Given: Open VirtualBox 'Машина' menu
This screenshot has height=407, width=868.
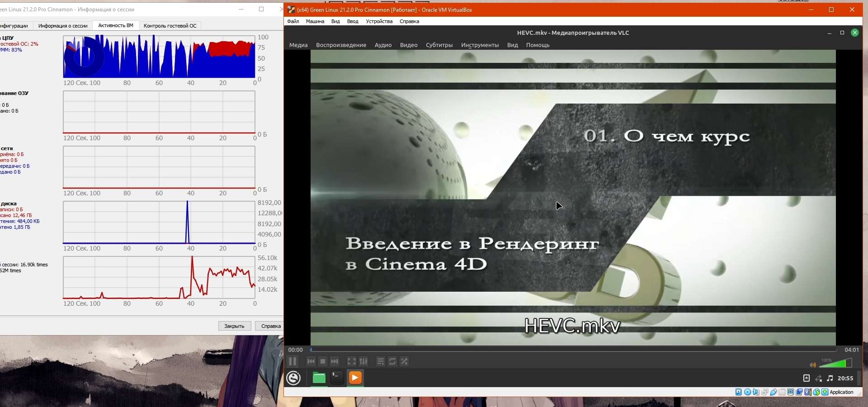Looking at the screenshot, I should [x=315, y=21].
